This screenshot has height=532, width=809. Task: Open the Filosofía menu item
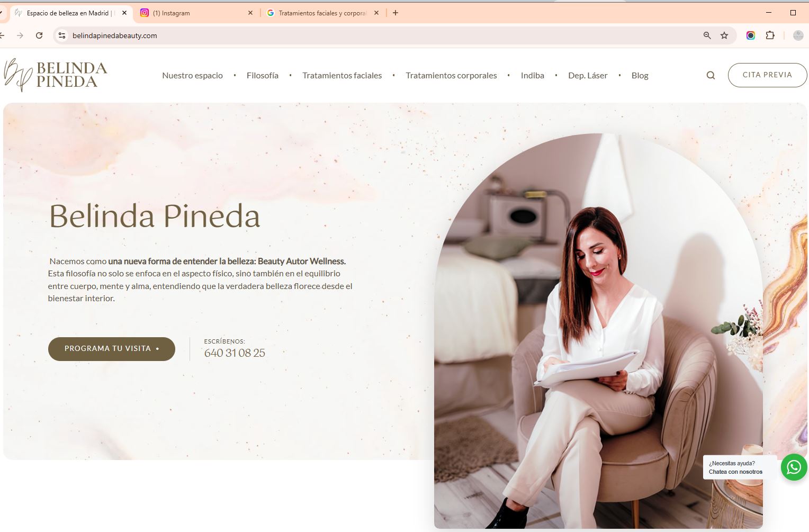263,75
